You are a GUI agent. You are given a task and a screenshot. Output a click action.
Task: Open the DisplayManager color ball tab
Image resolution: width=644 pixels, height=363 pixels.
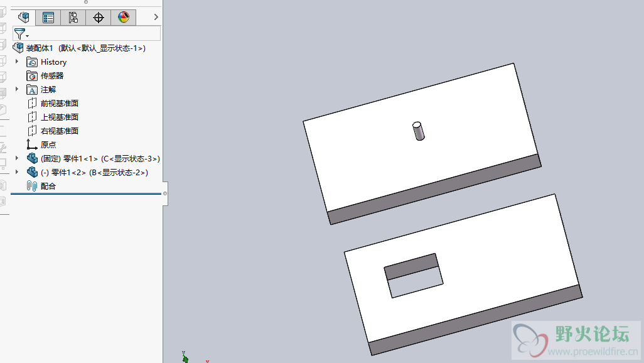tap(123, 17)
